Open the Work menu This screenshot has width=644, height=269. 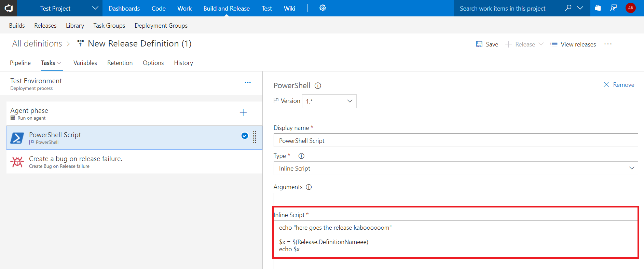[x=184, y=8]
